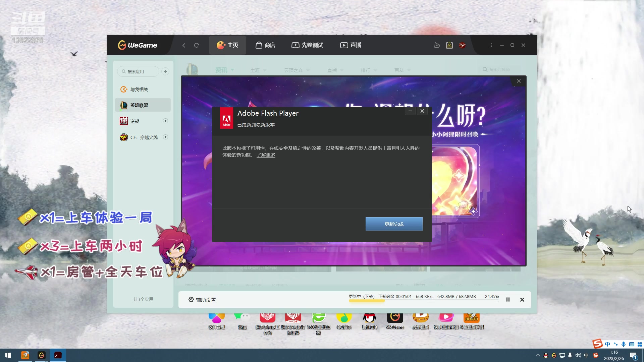
Task: Toggle Sogou punctuation mode
Action: (615, 344)
